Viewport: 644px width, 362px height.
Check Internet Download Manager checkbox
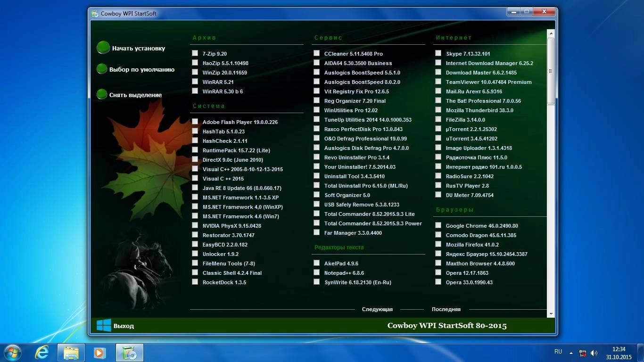(438, 63)
